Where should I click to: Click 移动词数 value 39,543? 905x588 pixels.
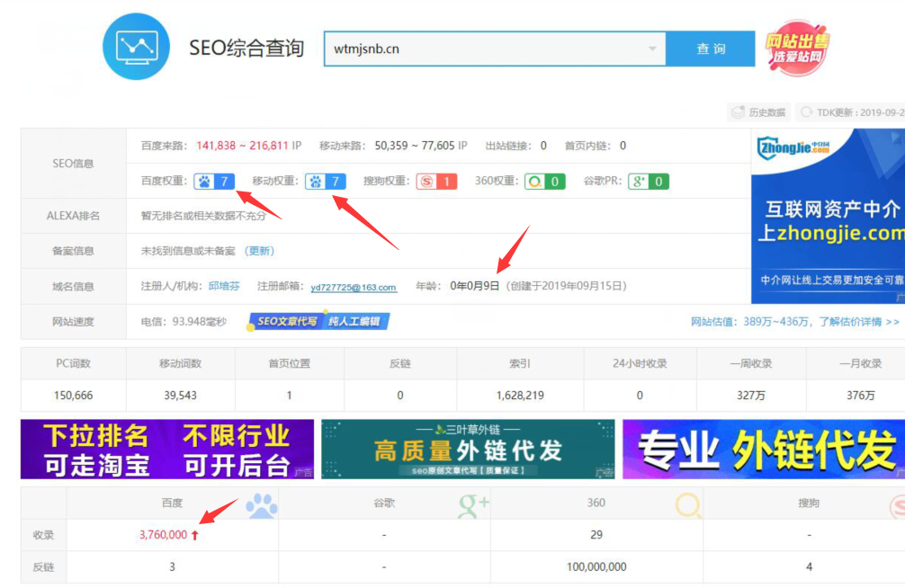[x=180, y=396]
